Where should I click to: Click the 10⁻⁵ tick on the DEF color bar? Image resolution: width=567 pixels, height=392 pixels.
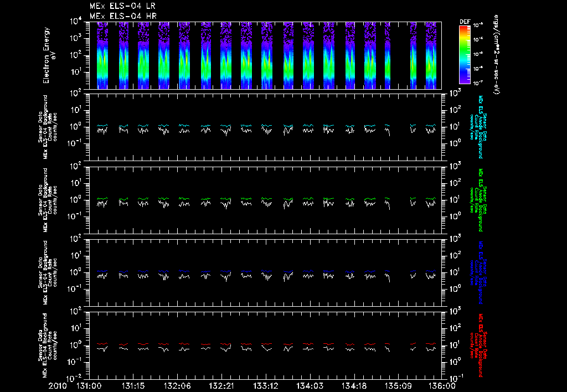click(478, 54)
